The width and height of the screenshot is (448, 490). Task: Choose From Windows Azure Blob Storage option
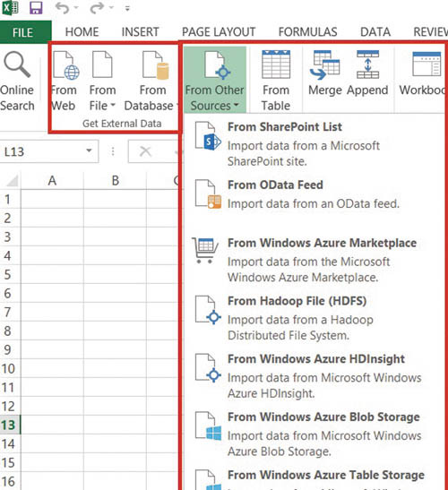pos(314,434)
